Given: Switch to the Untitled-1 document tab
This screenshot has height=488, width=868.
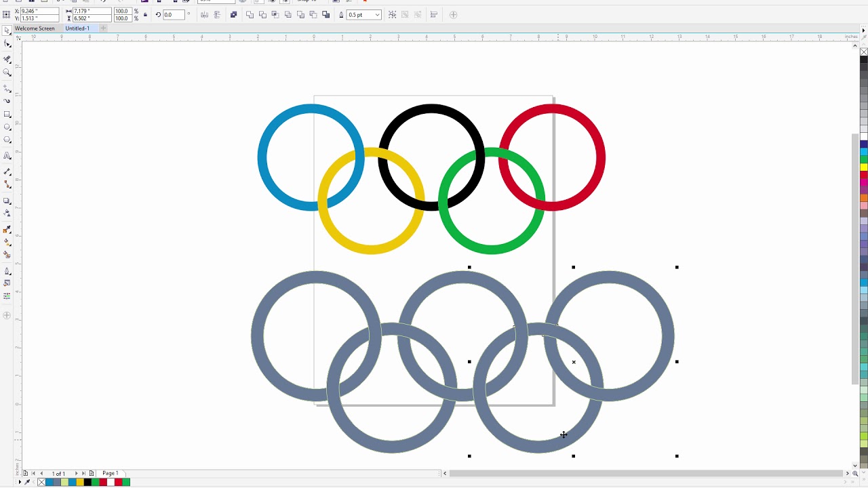Looking at the screenshot, I should pyautogui.click(x=77, y=28).
